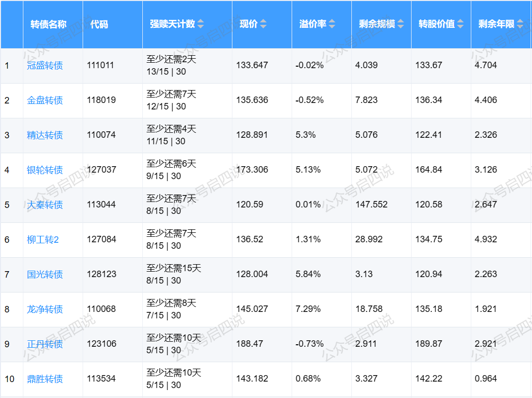Screen dimensions: 532x398
Task: Open the 精达转债 bond link
Action: tap(45, 135)
